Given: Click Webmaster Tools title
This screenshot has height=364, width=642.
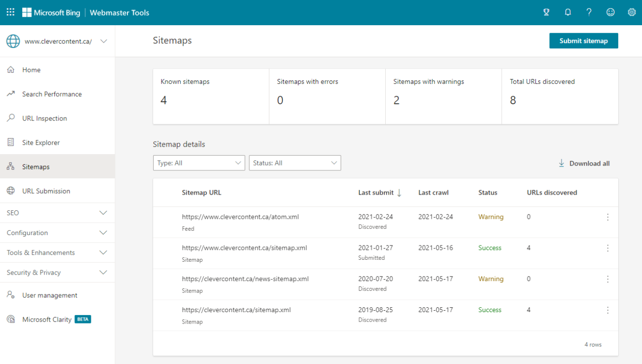Looking at the screenshot, I should coord(120,13).
